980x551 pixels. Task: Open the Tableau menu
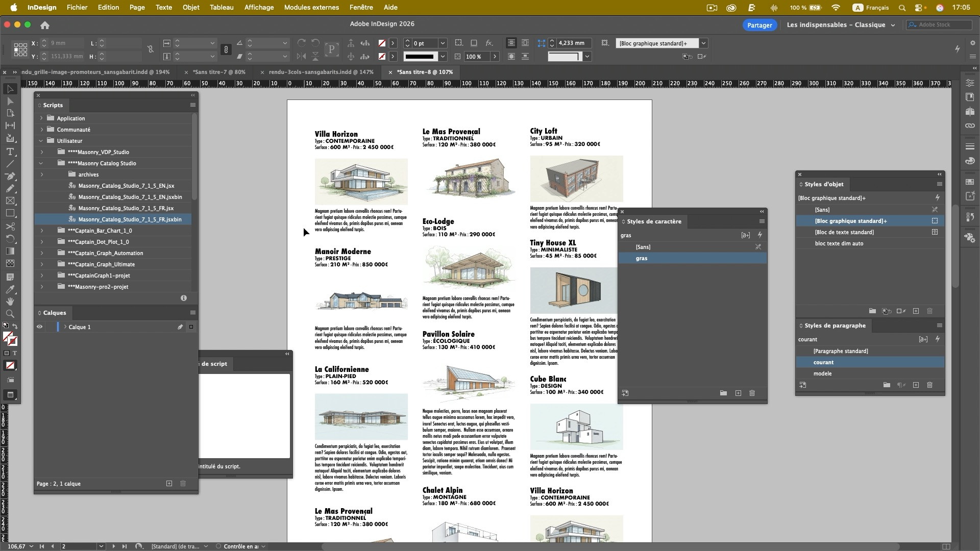point(221,8)
